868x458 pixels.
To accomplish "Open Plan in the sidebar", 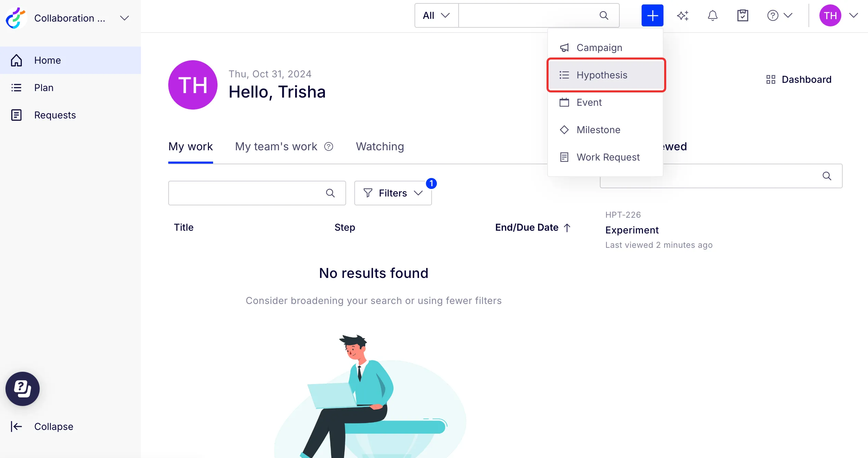I will (x=70, y=88).
